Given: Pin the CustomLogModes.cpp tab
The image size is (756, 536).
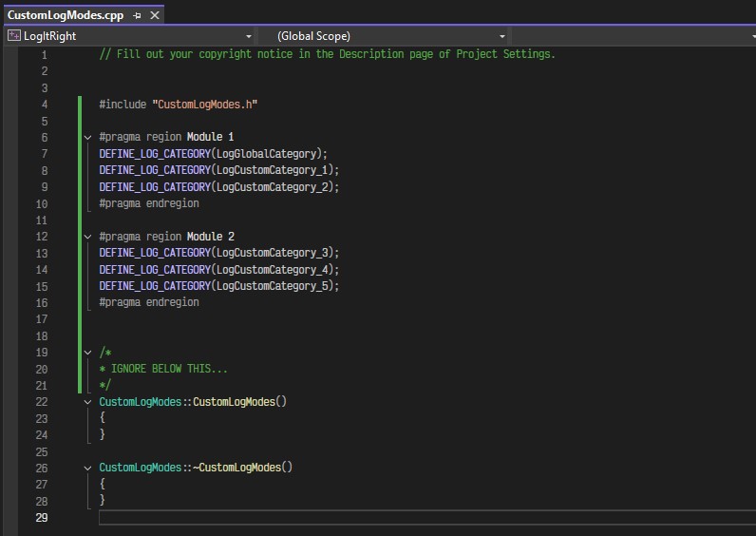Looking at the screenshot, I should (138, 16).
